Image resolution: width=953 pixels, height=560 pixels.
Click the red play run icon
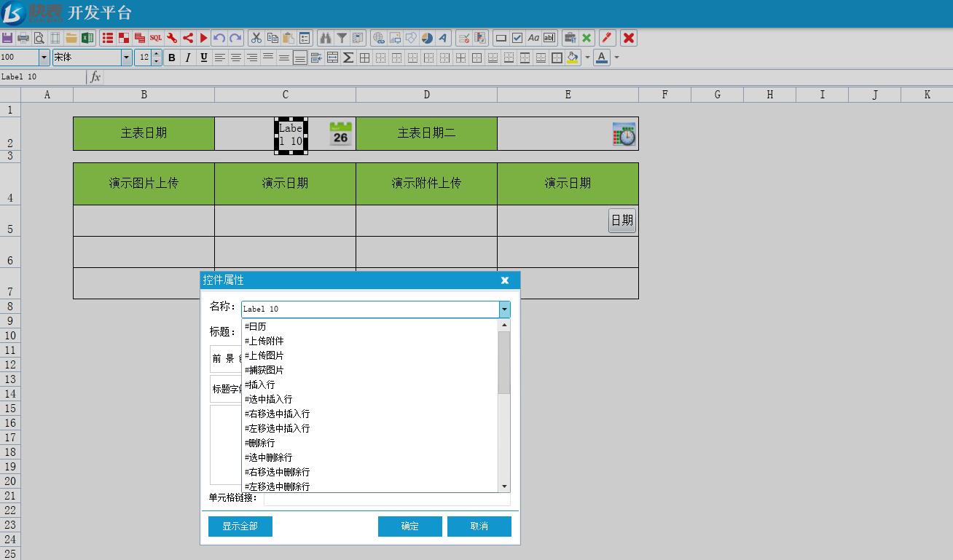click(x=204, y=38)
